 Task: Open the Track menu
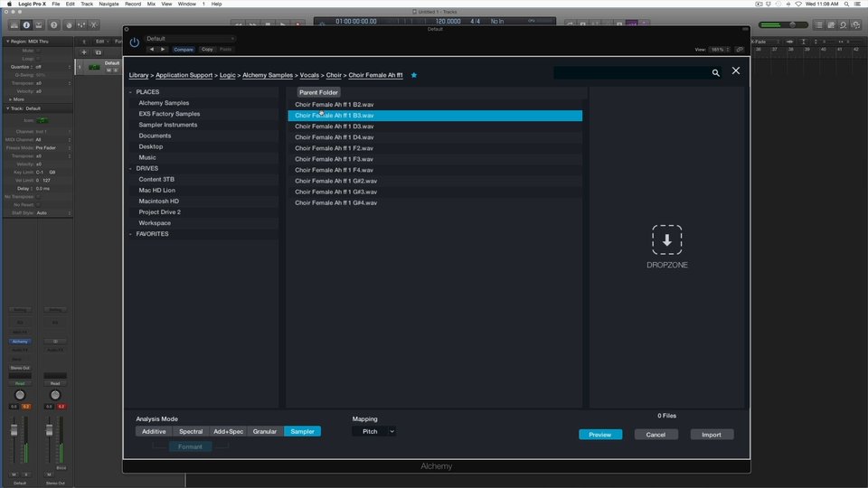click(x=87, y=4)
